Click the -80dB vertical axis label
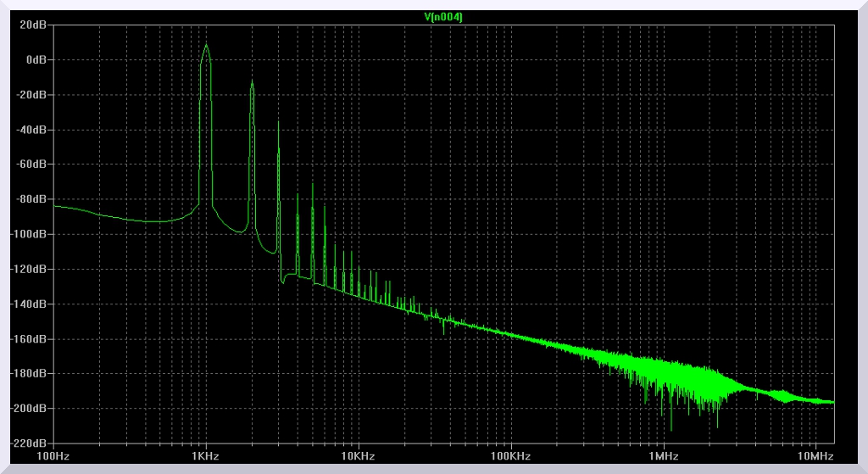 [x=33, y=199]
